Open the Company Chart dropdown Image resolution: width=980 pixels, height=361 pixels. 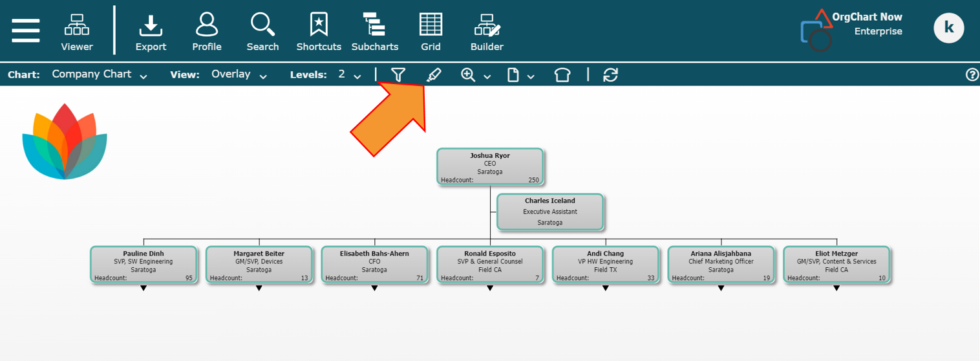pyautogui.click(x=99, y=75)
